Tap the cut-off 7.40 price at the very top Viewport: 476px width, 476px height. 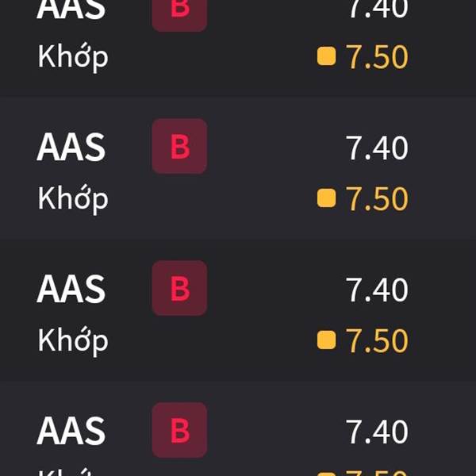pos(377,10)
